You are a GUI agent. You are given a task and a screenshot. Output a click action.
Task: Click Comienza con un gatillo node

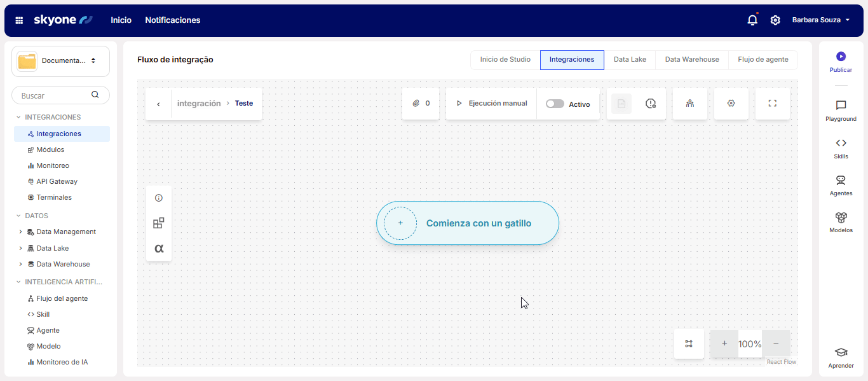[x=468, y=223]
